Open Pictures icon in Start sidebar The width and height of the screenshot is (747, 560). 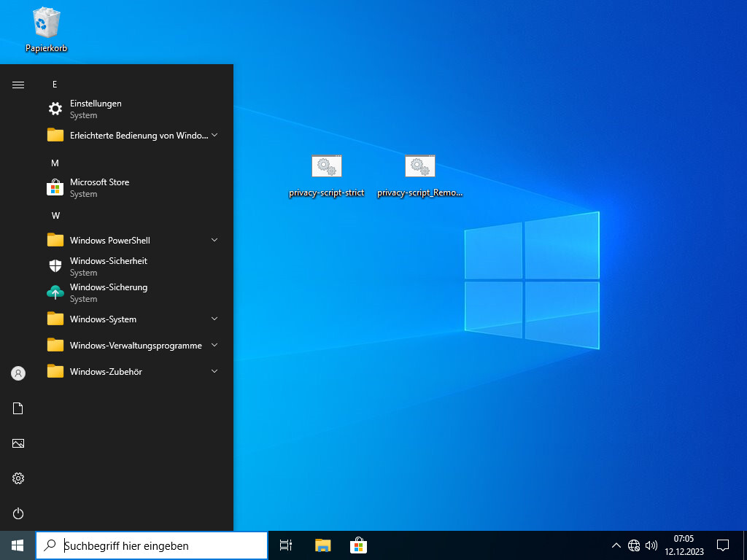tap(18, 443)
